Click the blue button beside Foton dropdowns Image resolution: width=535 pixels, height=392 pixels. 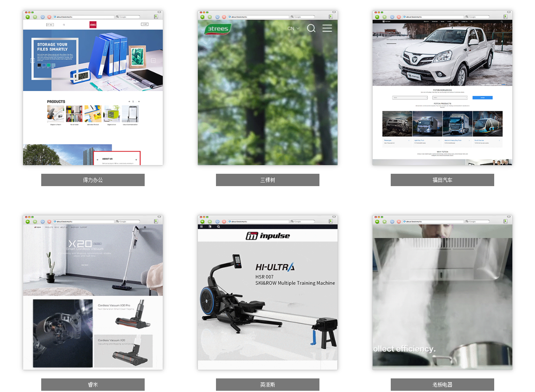[482, 98]
